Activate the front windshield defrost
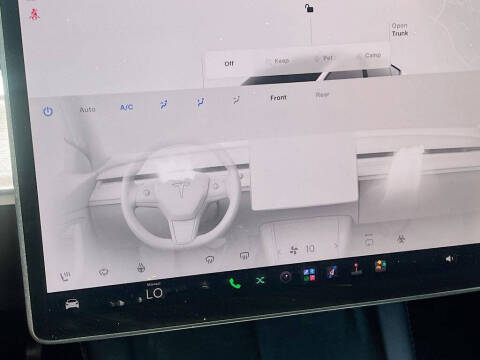The image size is (480, 360). tap(210, 259)
